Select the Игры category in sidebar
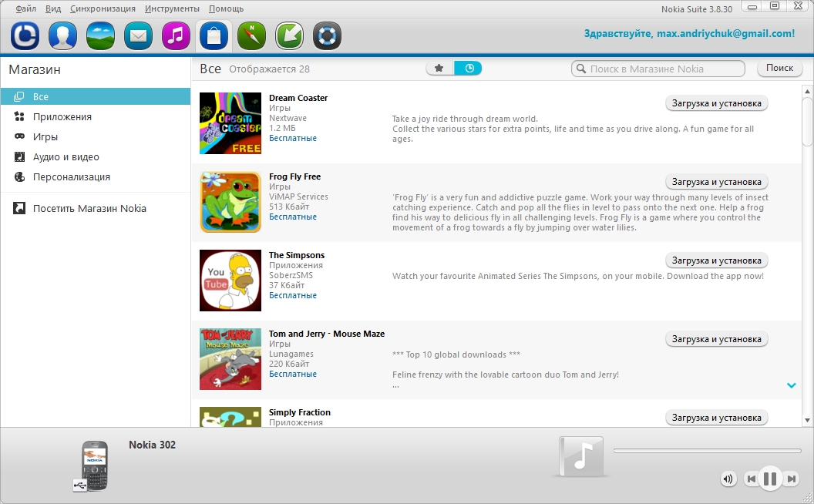 (45, 136)
